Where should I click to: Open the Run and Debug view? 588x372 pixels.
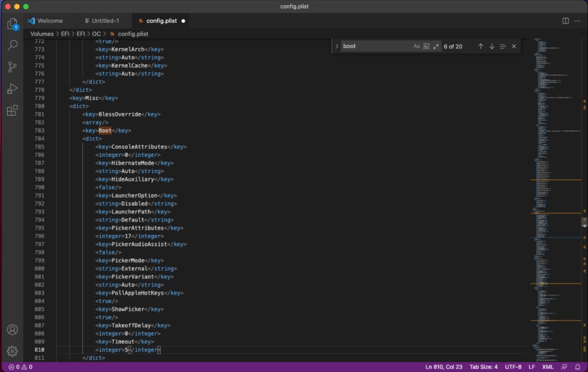[12, 89]
